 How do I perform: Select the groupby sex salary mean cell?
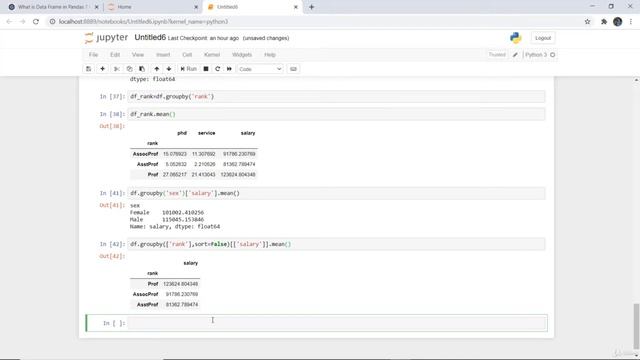(x=337, y=193)
